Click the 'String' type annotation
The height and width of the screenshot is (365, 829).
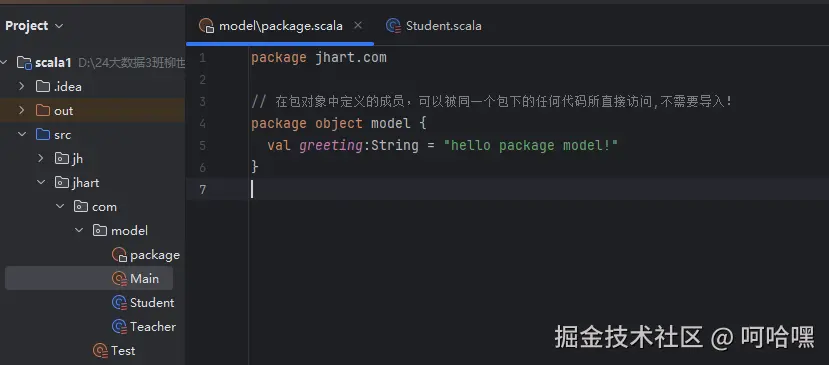click(x=394, y=145)
